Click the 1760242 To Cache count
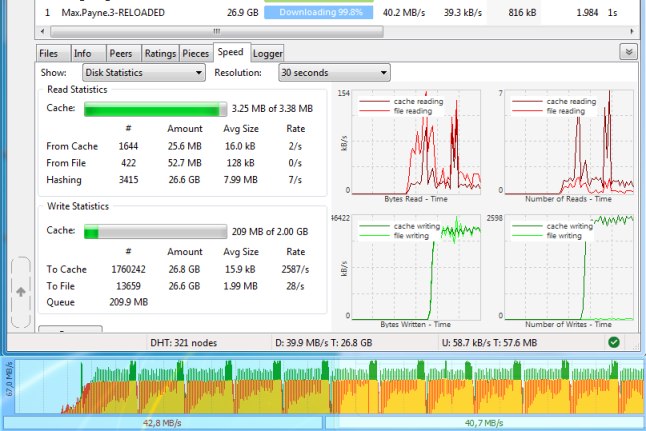This screenshot has height=431, width=646. 128,269
